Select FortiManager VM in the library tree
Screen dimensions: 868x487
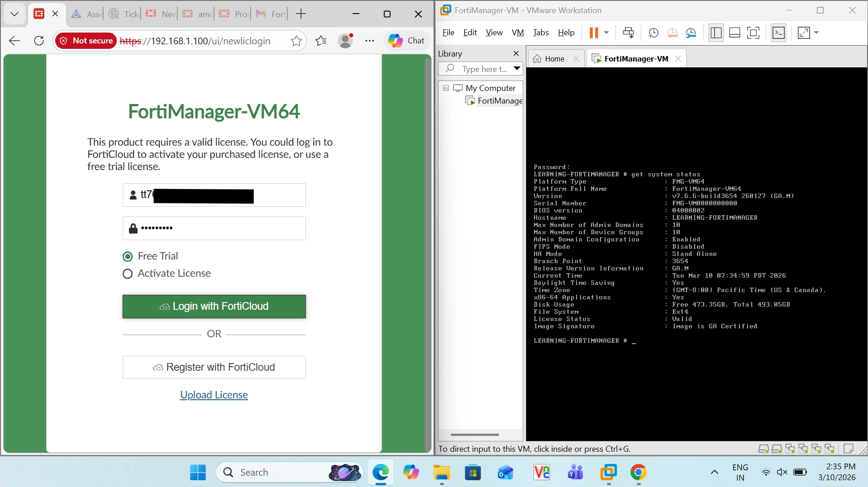[x=494, y=100]
